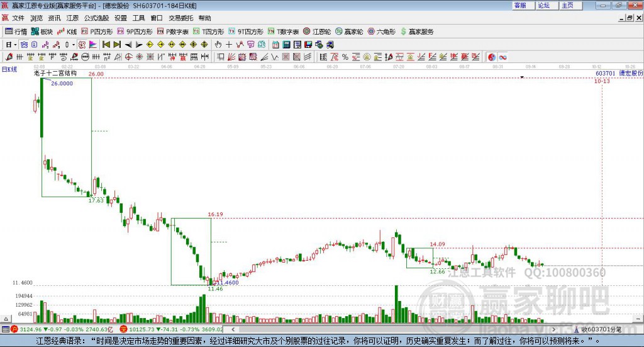Select the zigzag V-line drawing tool

coord(274,57)
